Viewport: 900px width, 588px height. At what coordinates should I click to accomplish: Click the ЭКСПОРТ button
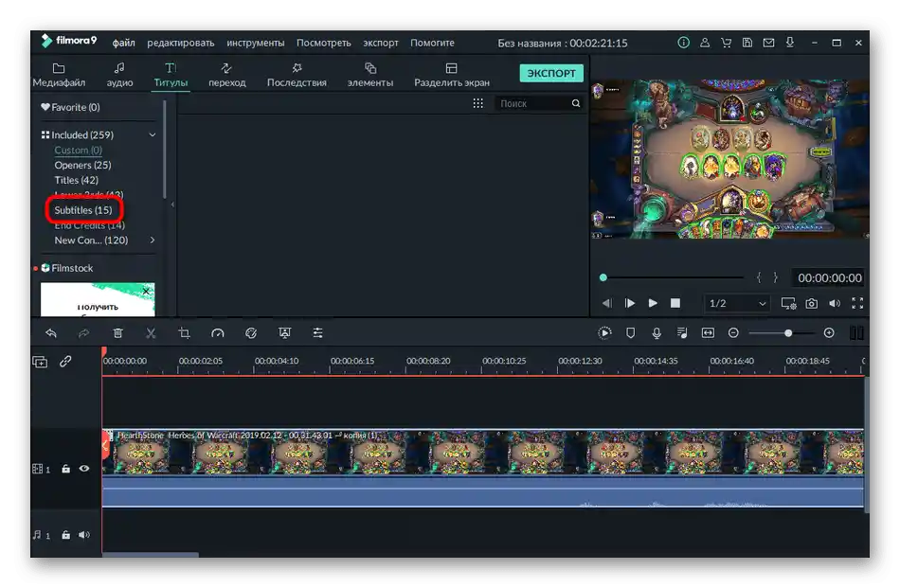(550, 74)
